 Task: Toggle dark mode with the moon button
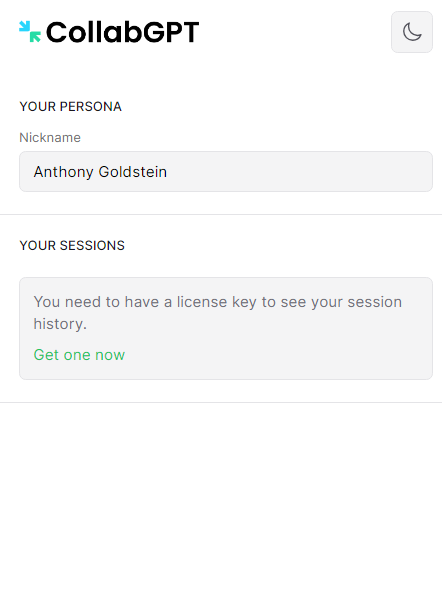tap(411, 32)
